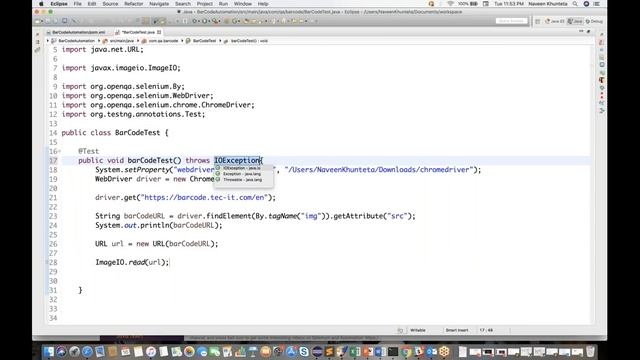Click the selected IOException text in line 17

pos(237,160)
